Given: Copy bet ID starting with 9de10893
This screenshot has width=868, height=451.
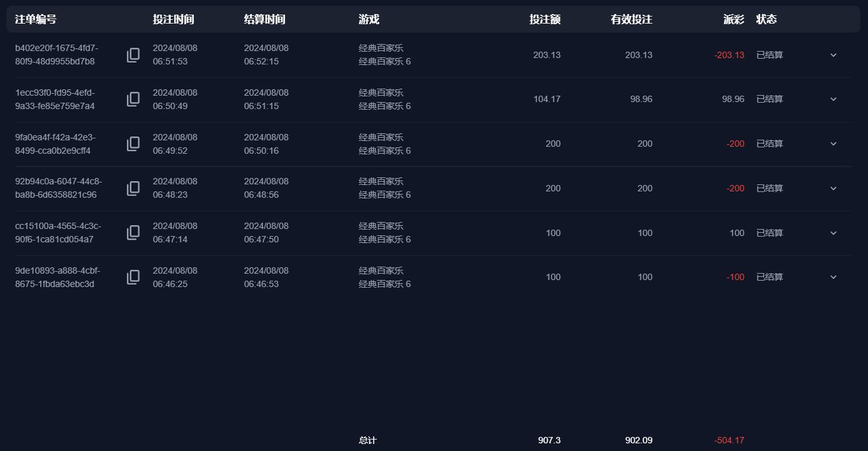Looking at the screenshot, I should (x=133, y=277).
